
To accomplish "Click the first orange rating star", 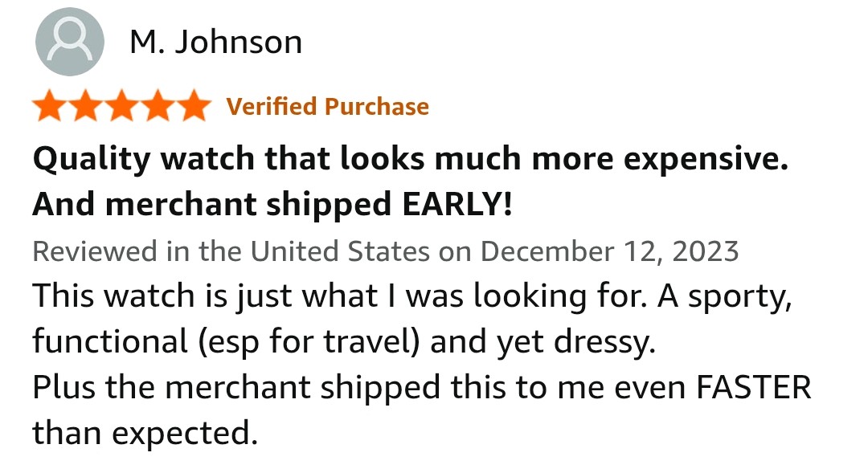I will [50, 105].
